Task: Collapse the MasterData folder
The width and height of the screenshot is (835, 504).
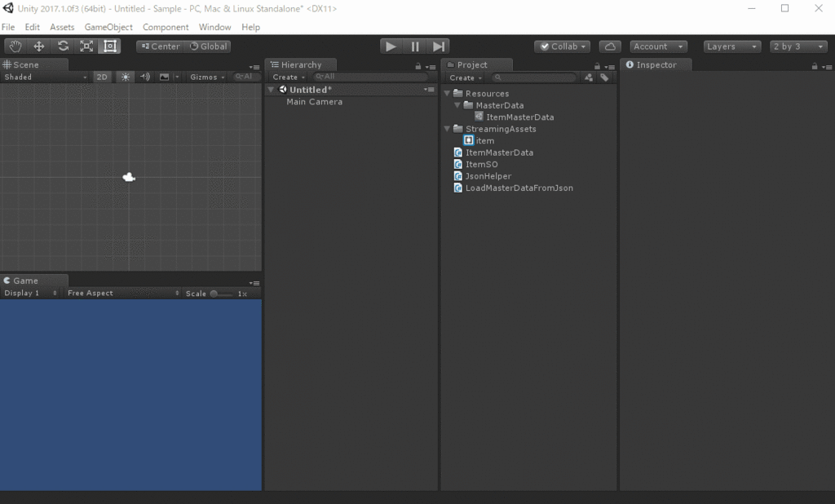Action: click(457, 105)
